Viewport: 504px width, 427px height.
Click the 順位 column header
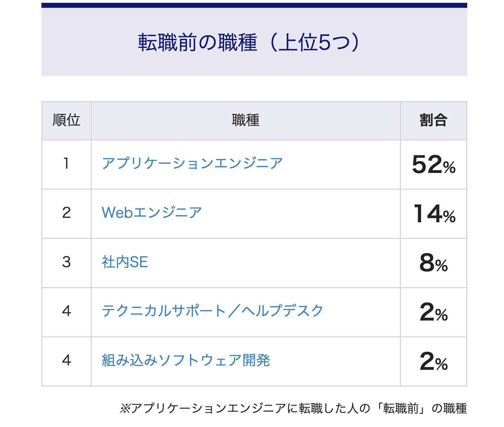[66, 120]
